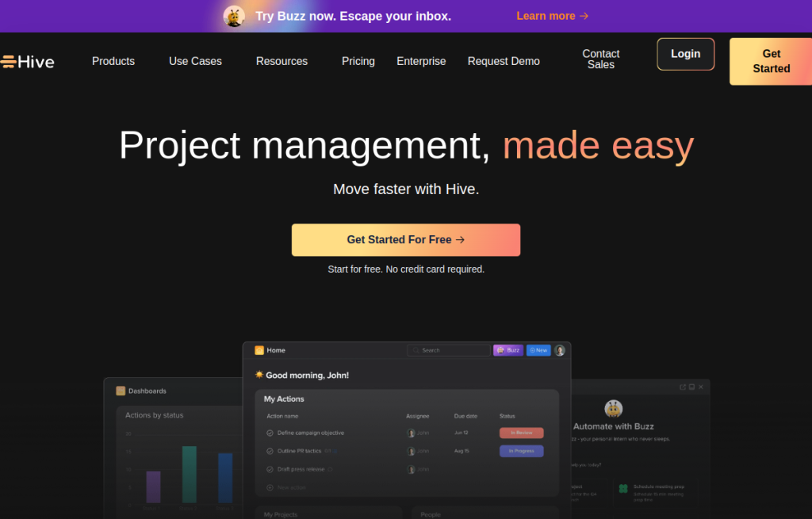The image size is (812, 519).
Task: Check off Define campaign objective action
Action: coord(270,433)
